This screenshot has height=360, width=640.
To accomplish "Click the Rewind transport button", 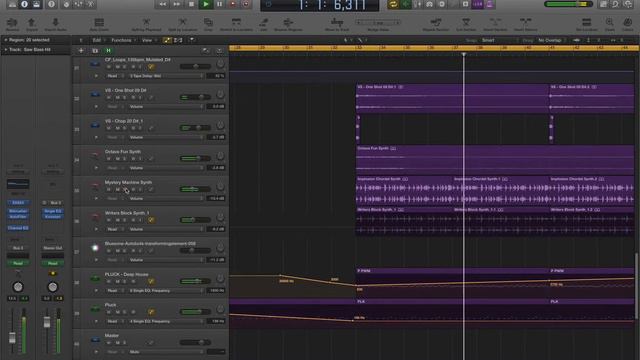I will 162,4.
